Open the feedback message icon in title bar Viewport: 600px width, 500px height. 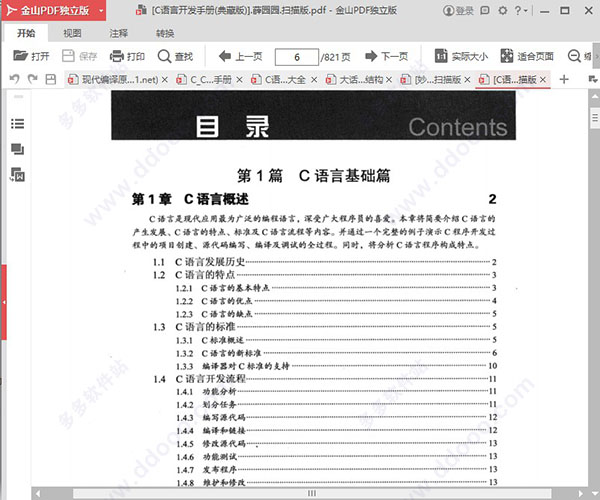[485, 10]
